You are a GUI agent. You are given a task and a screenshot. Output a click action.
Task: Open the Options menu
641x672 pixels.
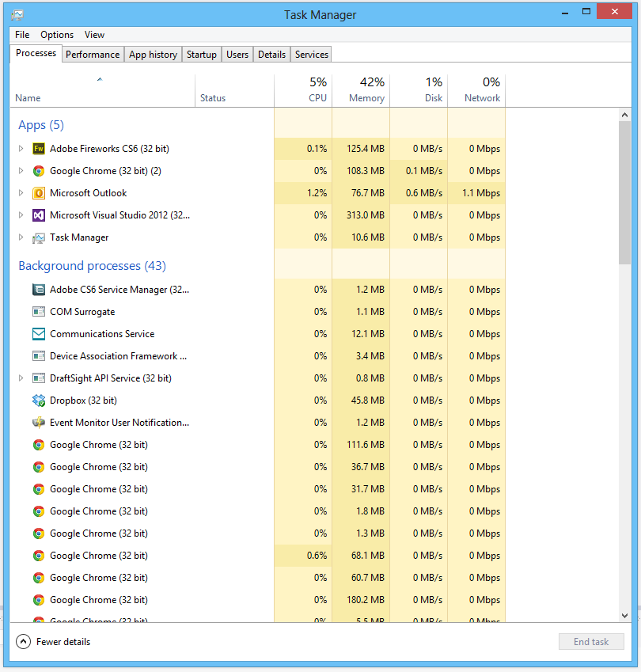tap(56, 34)
